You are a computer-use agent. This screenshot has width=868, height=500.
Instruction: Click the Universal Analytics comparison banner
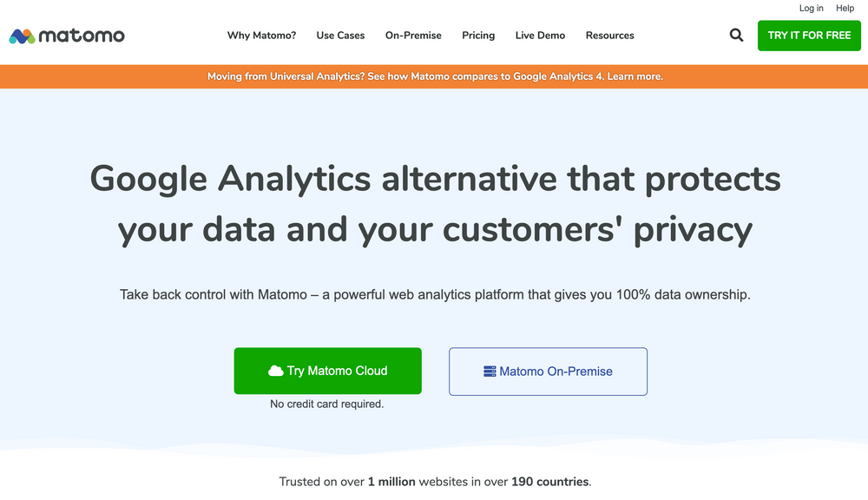click(434, 76)
